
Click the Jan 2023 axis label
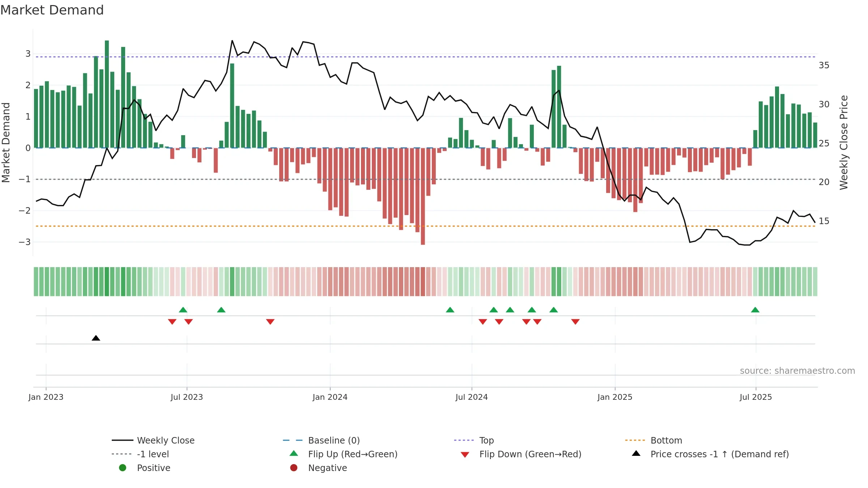[46, 397]
